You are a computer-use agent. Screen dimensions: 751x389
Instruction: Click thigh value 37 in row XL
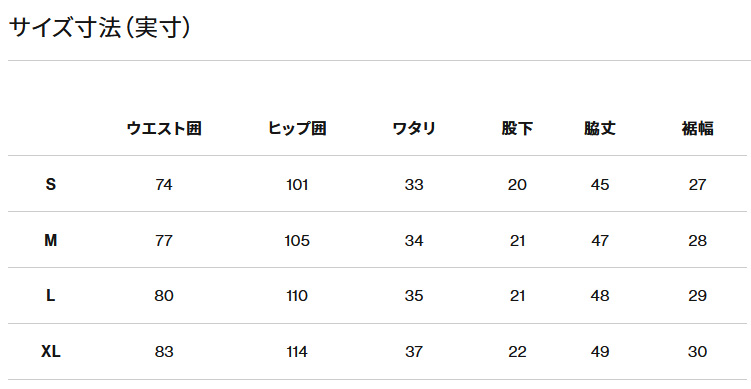(414, 352)
